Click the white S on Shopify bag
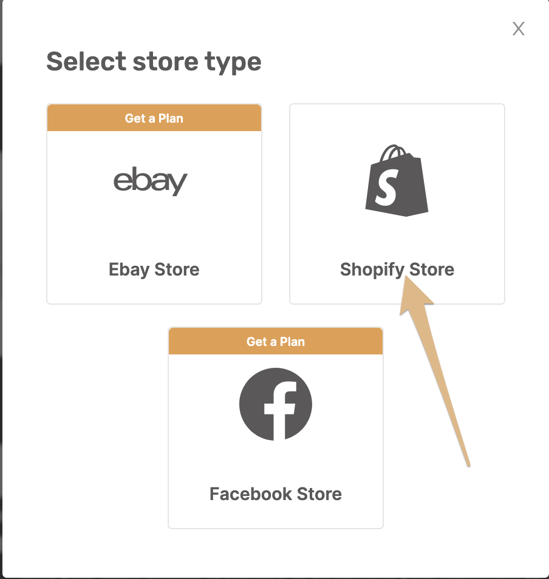Screen dimensions: 549x579 coord(387,187)
